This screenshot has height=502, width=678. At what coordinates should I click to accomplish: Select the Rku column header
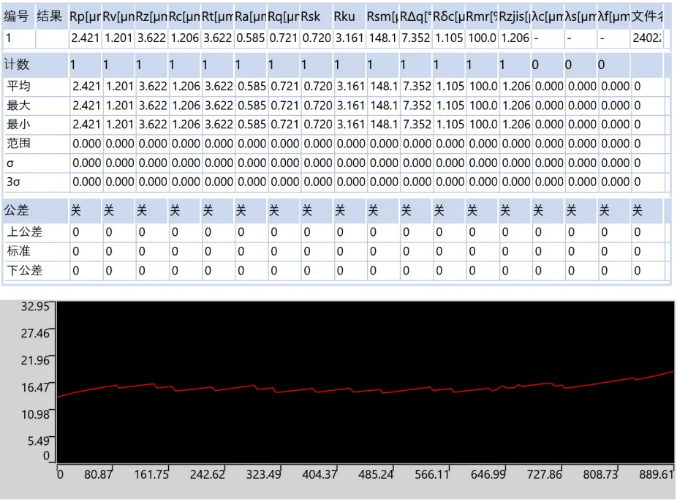pos(350,16)
